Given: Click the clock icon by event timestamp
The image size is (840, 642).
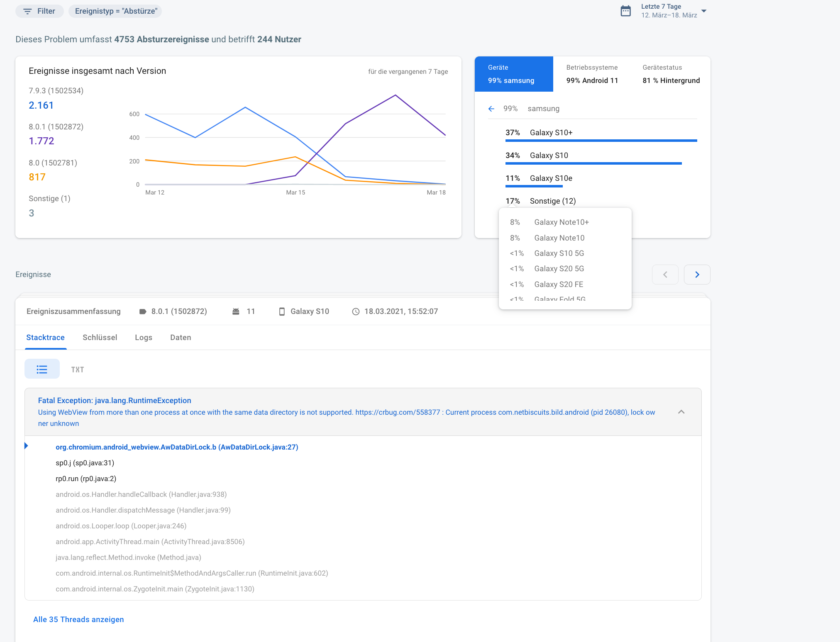Looking at the screenshot, I should click(x=356, y=311).
